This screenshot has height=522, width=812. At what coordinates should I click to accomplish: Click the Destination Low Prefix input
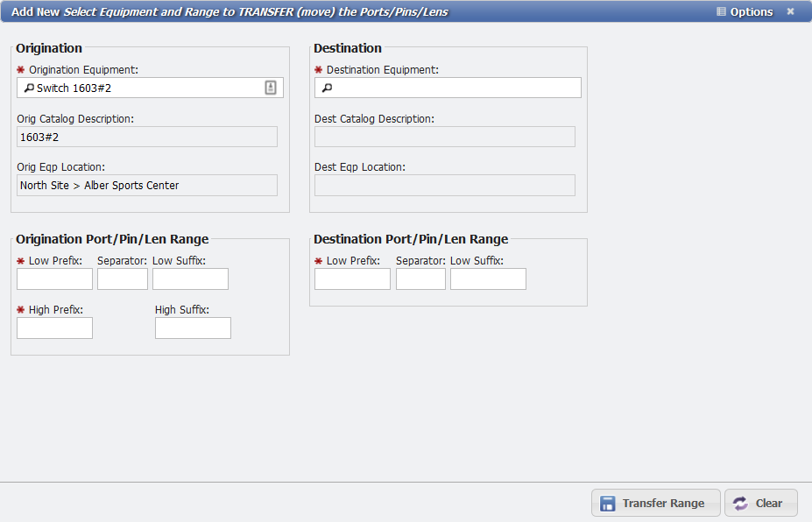click(352, 279)
